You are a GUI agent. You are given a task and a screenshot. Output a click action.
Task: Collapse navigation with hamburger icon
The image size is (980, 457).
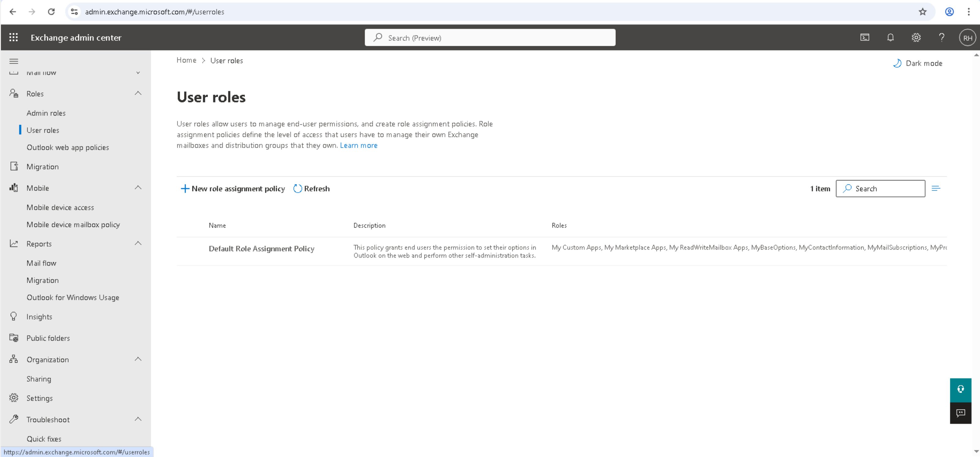[x=14, y=61]
